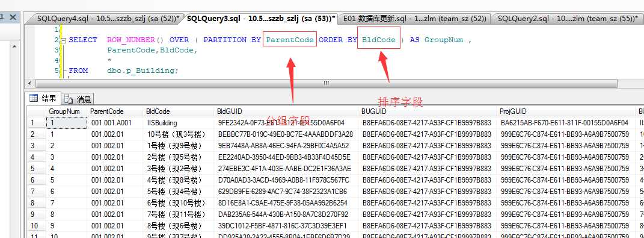Select cell 001.001.A001 in ParentCode column

click(x=115, y=123)
